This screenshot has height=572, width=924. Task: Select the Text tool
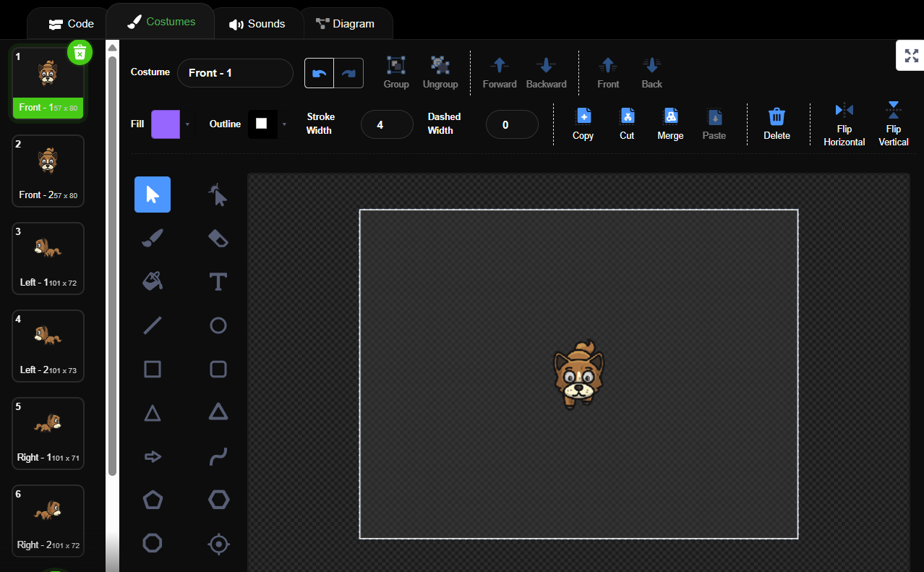pos(218,281)
